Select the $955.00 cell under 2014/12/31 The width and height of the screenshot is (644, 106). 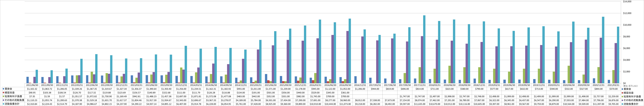tap(241, 89)
